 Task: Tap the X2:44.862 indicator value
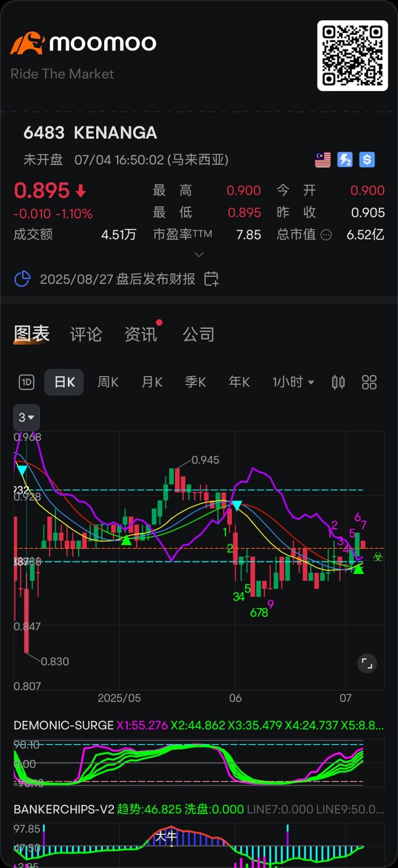[198, 725]
